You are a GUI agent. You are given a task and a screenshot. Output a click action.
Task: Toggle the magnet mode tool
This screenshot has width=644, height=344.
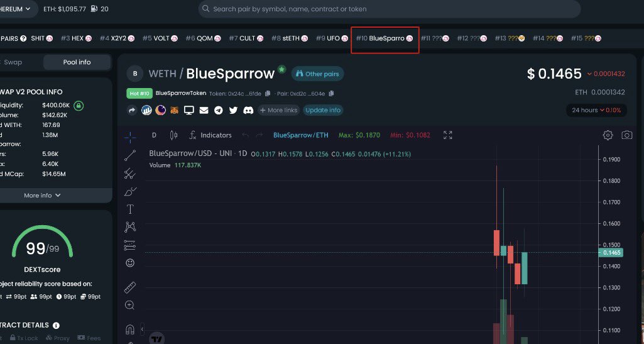(x=130, y=329)
